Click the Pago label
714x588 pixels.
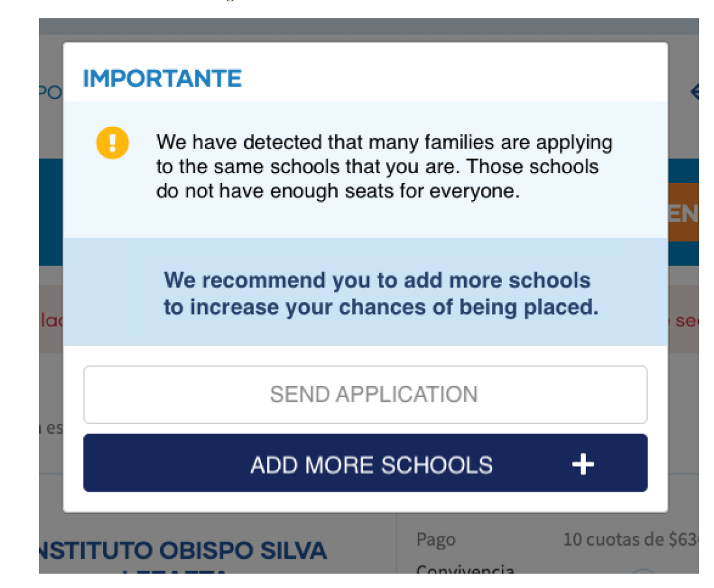435,539
